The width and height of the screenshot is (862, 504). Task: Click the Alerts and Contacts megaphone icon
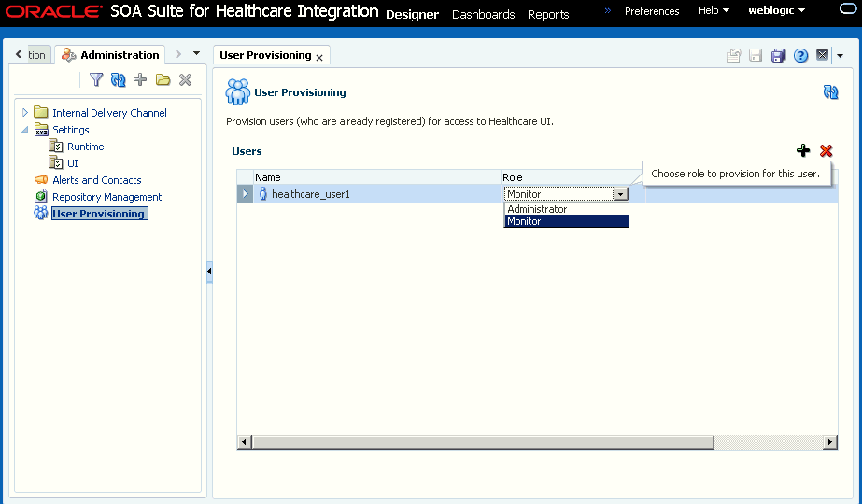point(41,180)
